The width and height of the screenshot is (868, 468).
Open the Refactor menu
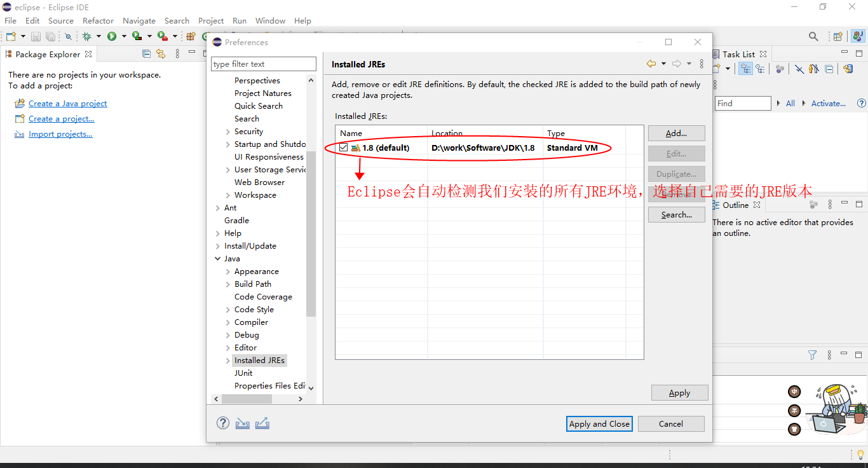point(98,20)
